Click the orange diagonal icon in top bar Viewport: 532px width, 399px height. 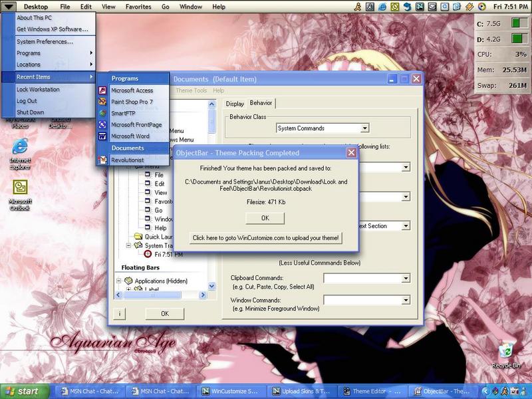469,7
